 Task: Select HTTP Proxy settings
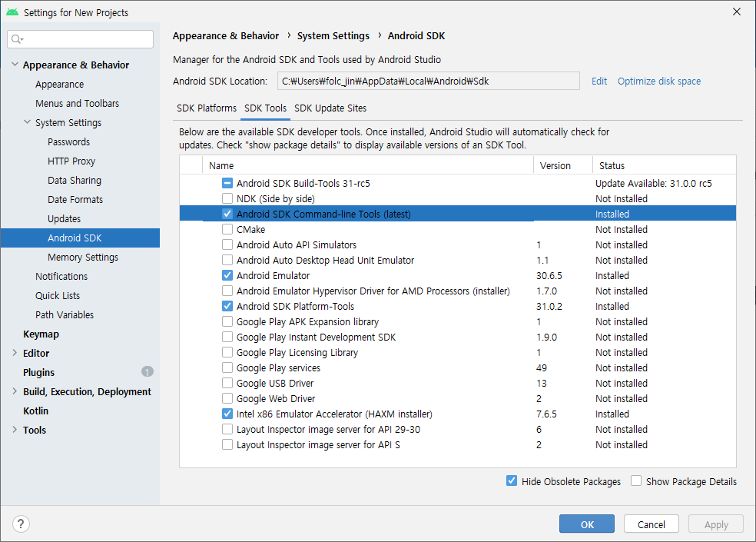pyautogui.click(x=71, y=161)
